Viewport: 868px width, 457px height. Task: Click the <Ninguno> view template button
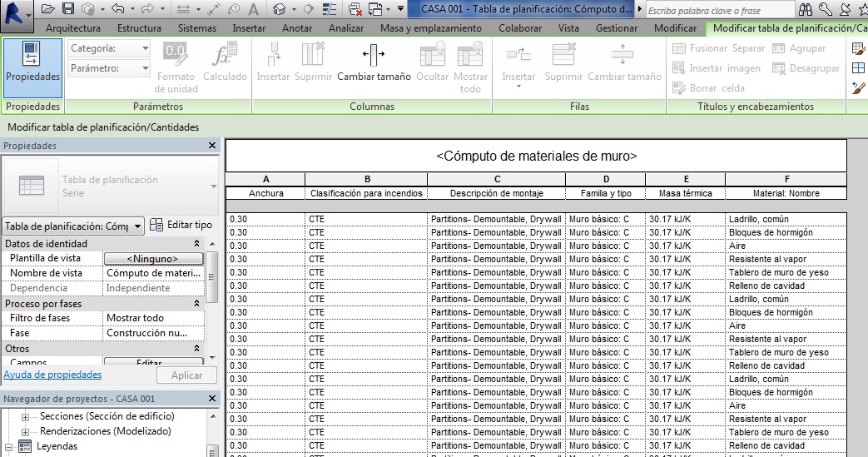(152, 259)
